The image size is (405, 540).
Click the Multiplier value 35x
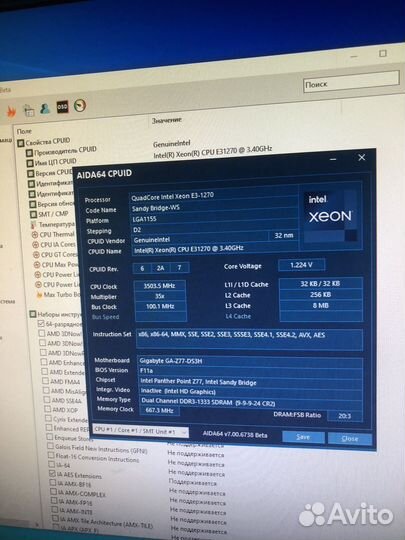pos(160,296)
